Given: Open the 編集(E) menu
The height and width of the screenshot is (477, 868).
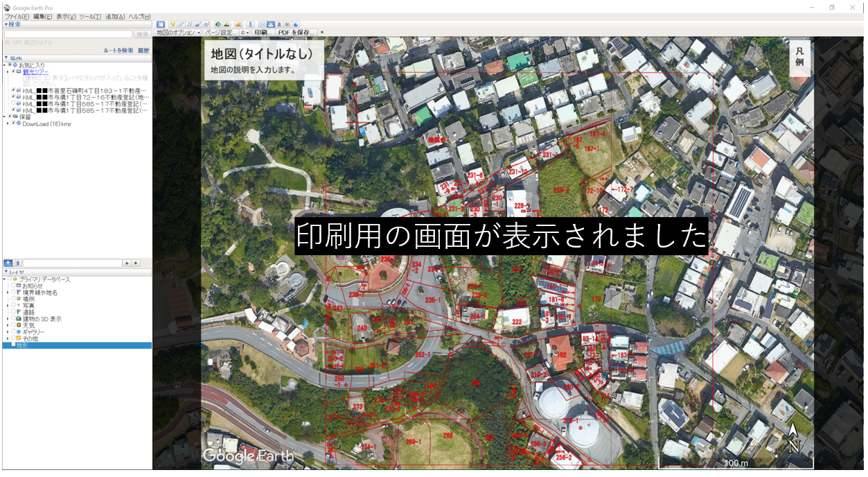Looking at the screenshot, I should (x=43, y=16).
